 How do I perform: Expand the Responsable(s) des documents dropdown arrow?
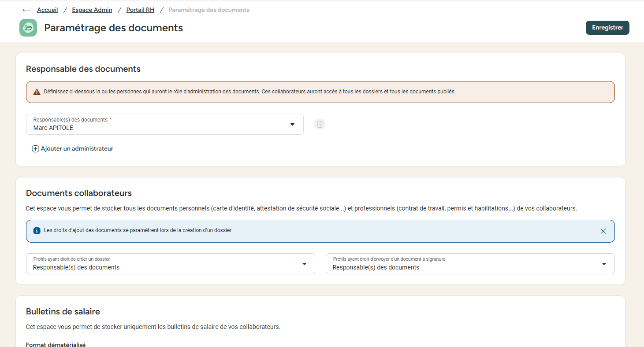tap(292, 125)
